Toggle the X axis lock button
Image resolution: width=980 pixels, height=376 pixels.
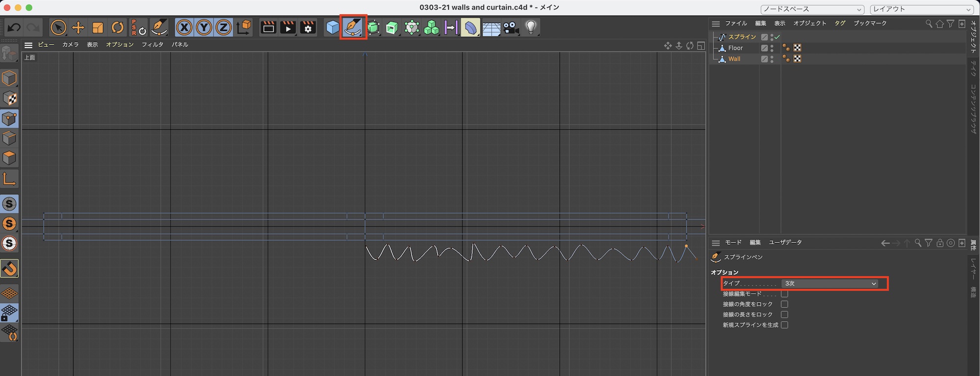click(x=184, y=27)
